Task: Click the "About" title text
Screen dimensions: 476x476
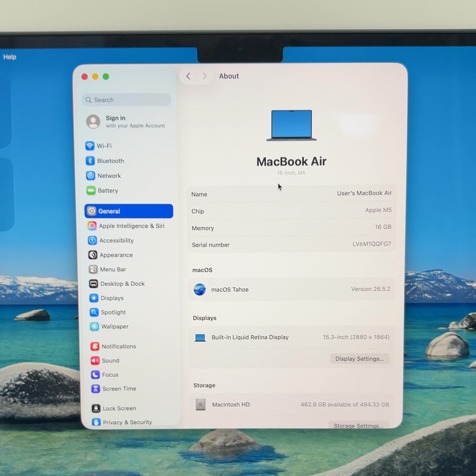Action: pos(229,76)
